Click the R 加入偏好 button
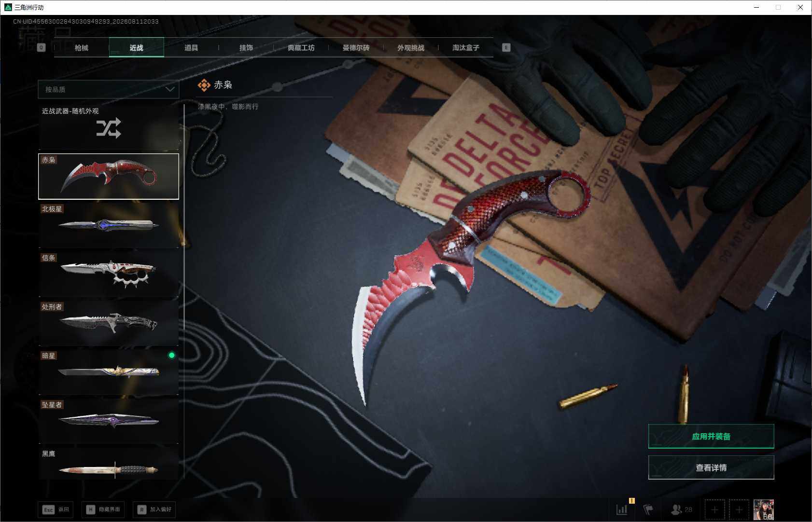 (154, 509)
